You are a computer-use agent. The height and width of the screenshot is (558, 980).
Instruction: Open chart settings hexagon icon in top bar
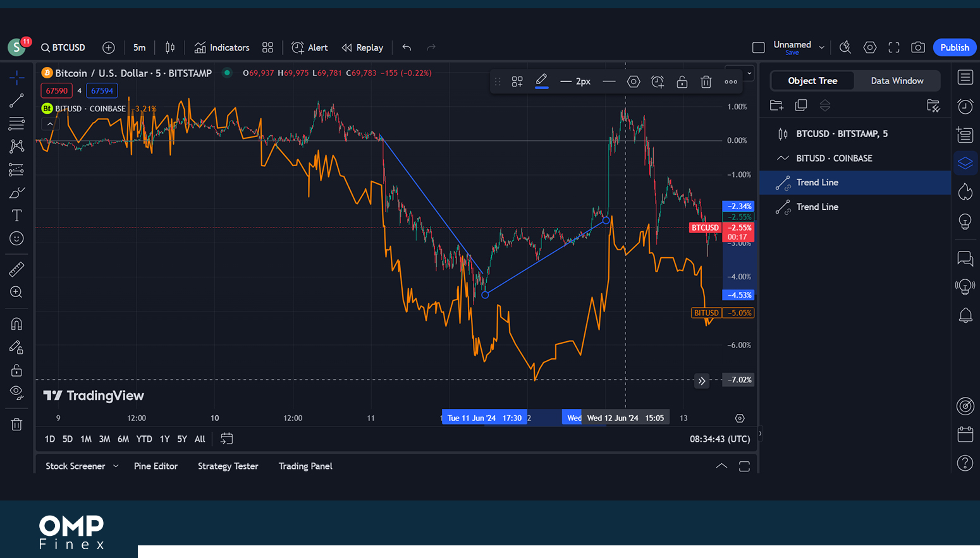click(870, 47)
